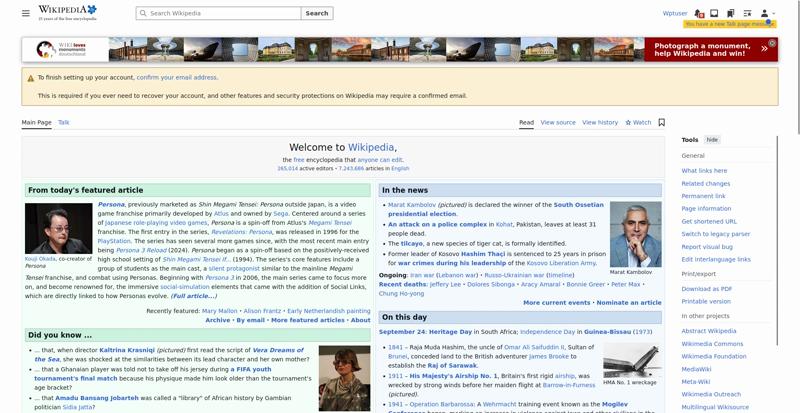The width and height of the screenshot is (800, 413).
Task: Open Page information
Action: (706, 209)
